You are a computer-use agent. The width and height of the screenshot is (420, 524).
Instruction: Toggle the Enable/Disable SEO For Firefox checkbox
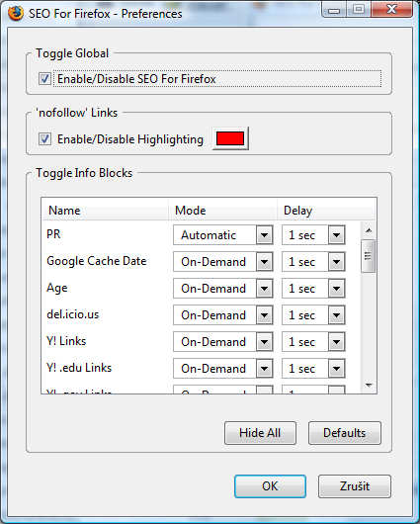[44, 79]
